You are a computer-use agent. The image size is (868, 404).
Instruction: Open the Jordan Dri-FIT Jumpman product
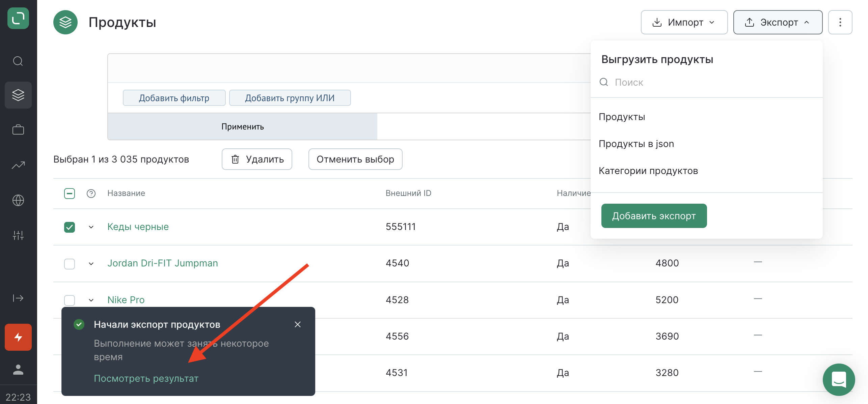163,263
